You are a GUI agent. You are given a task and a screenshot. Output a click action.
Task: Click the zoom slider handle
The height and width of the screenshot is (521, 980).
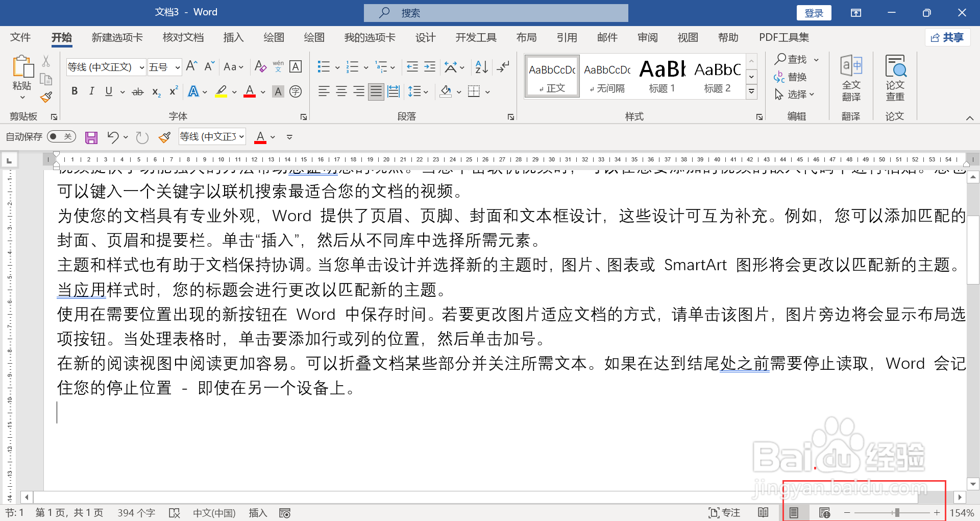[897, 512]
